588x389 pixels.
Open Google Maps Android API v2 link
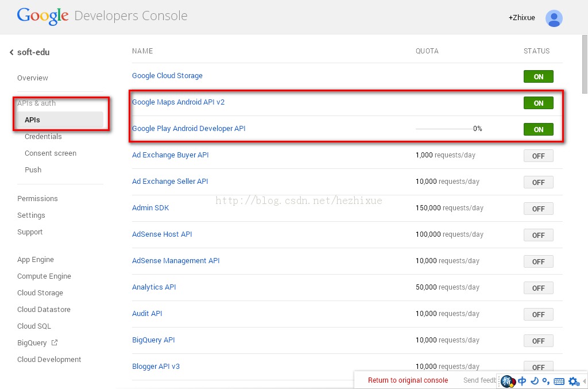pyautogui.click(x=178, y=102)
